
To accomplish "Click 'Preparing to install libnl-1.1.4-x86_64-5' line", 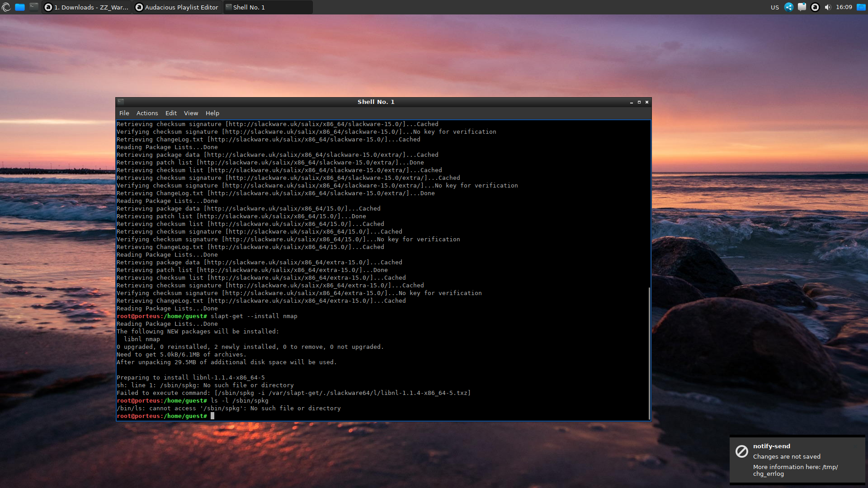I will [x=191, y=377].
